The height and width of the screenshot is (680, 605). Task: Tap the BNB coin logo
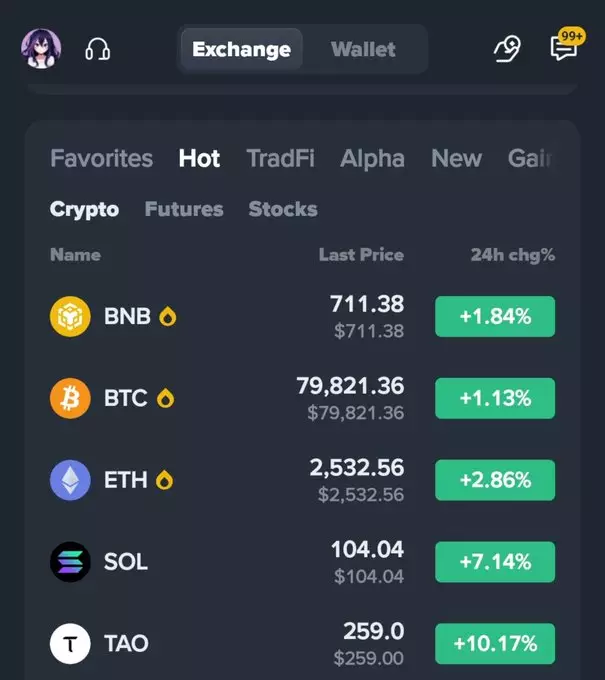70,317
